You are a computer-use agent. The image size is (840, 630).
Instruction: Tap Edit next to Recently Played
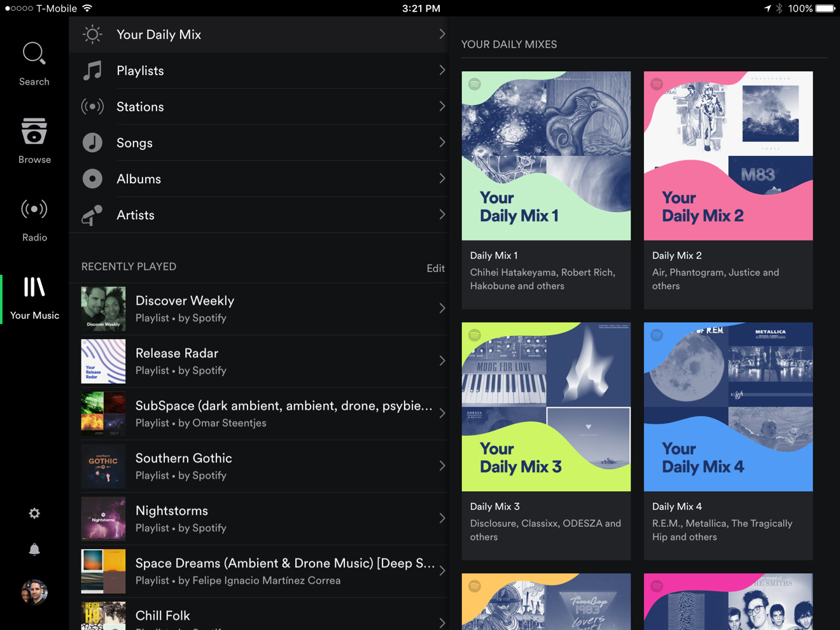(x=435, y=268)
